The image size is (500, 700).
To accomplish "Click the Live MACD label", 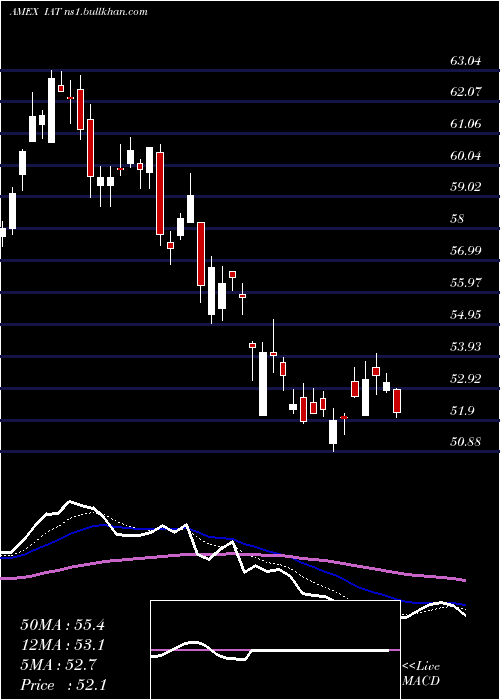I will 421,674.
